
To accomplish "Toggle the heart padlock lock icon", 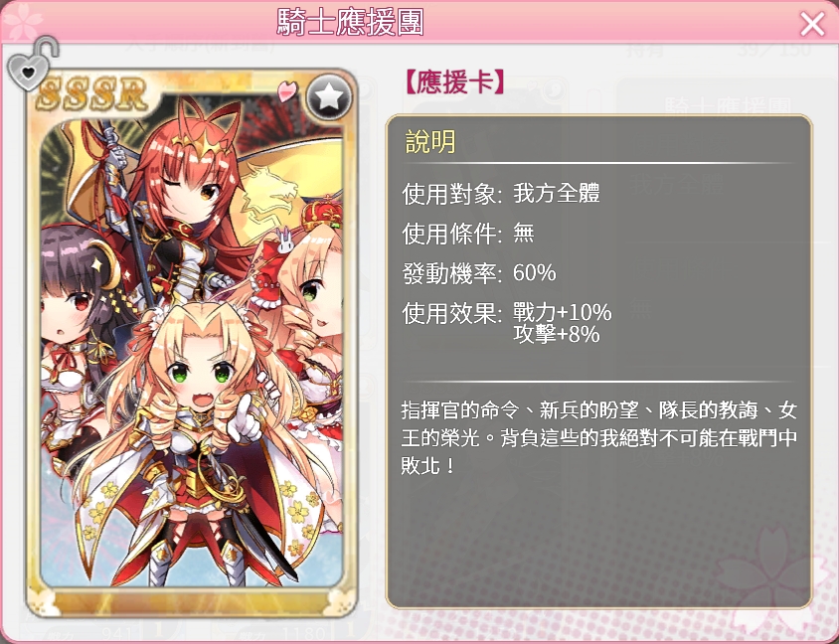I will coord(32,65).
